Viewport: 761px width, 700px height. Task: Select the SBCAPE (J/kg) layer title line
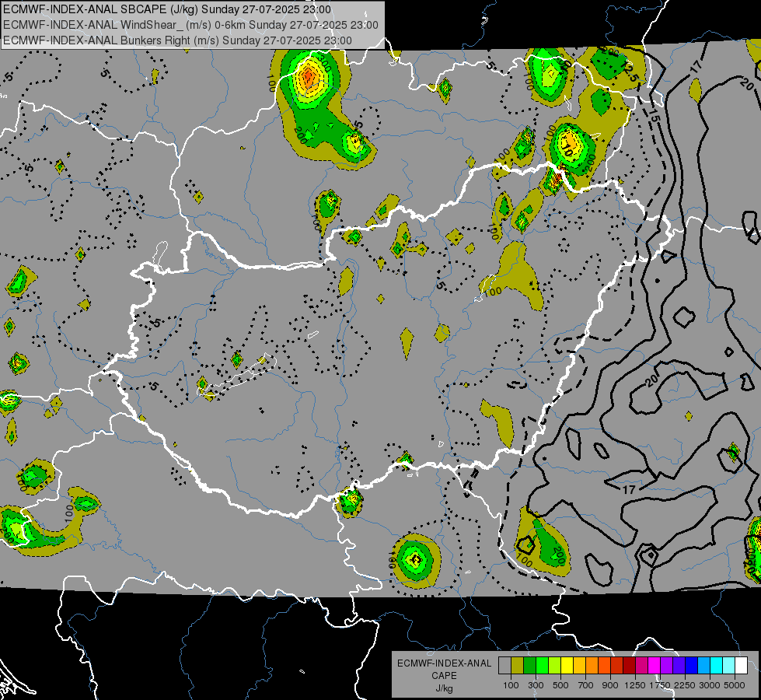(167, 9)
